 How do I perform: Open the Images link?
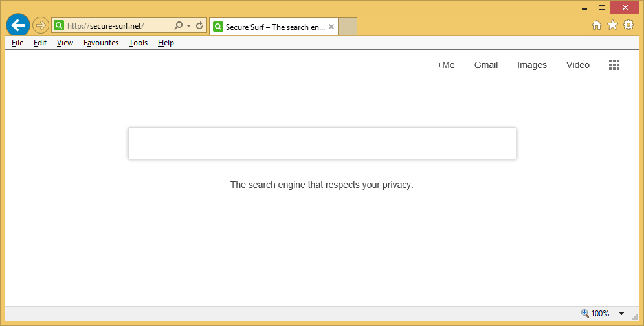(x=532, y=65)
